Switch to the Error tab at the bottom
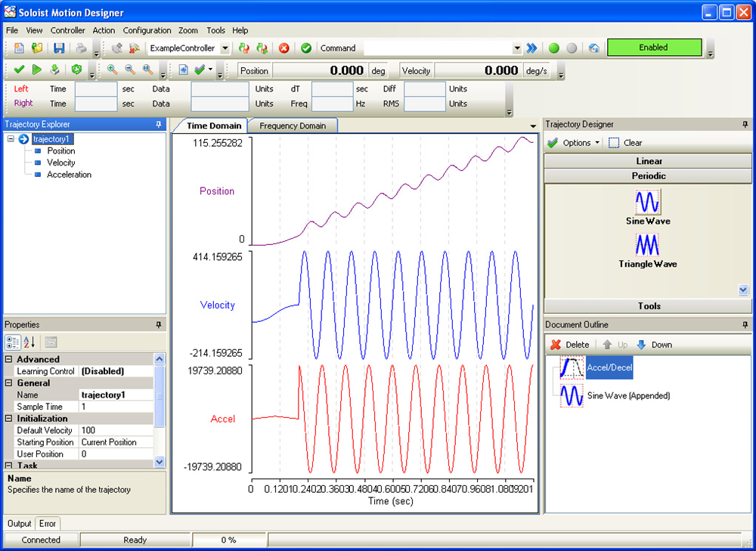Image resolution: width=756 pixels, height=551 pixels. tap(47, 524)
